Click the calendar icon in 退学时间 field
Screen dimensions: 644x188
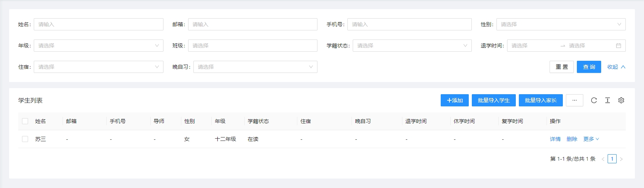(x=619, y=46)
